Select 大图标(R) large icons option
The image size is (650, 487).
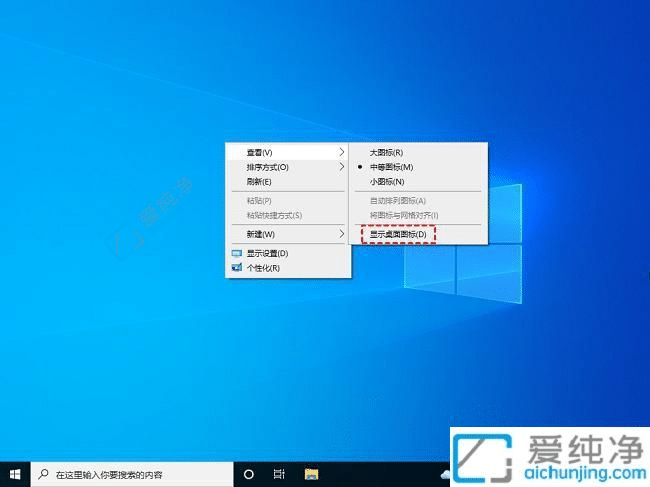(x=418, y=153)
